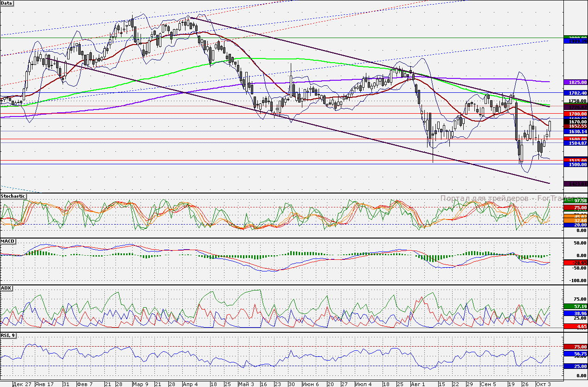Open the Stochastic indicator panel label

[13, 196]
